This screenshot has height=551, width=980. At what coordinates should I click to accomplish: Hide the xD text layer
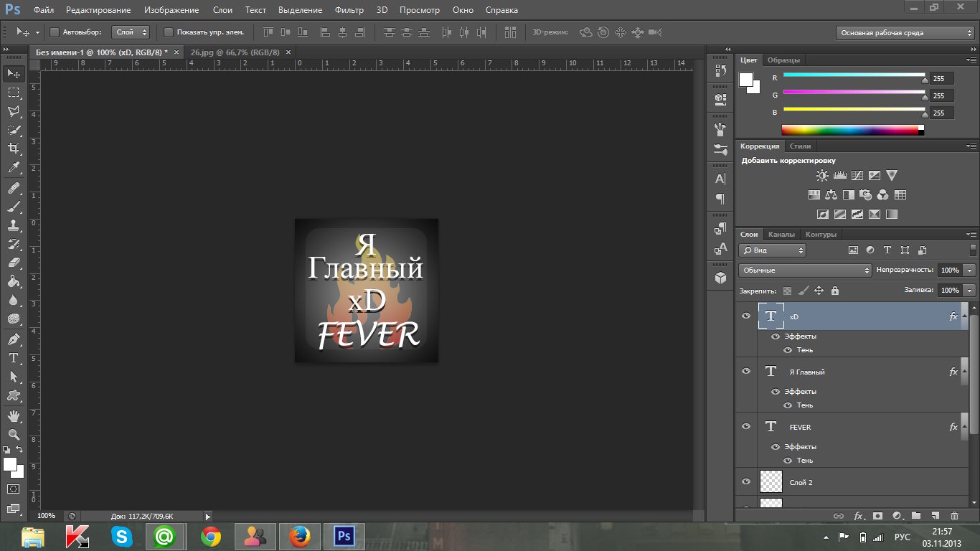tap(746, 316)
